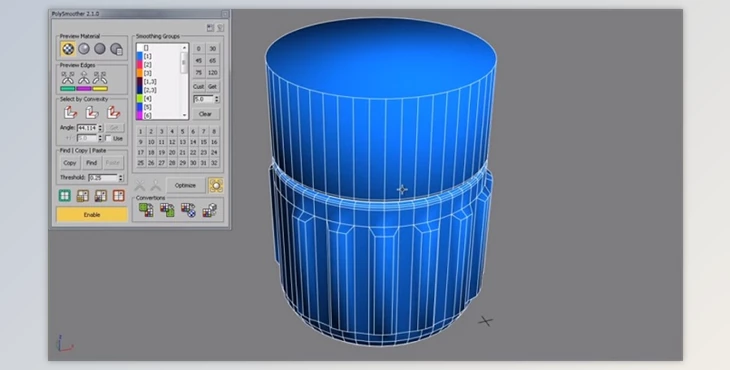
Task: Click the small window icon at panel top-right
Action: (x=210, y=28)
